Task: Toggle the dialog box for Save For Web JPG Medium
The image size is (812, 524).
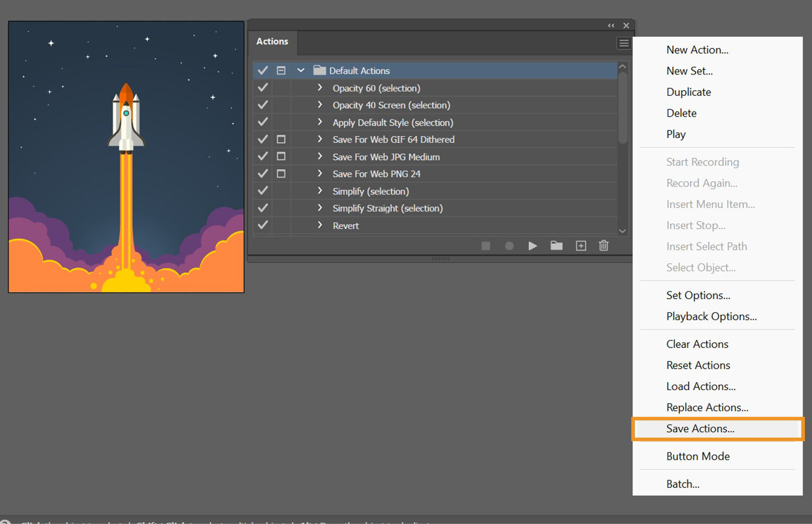Action: coord(282,156)
